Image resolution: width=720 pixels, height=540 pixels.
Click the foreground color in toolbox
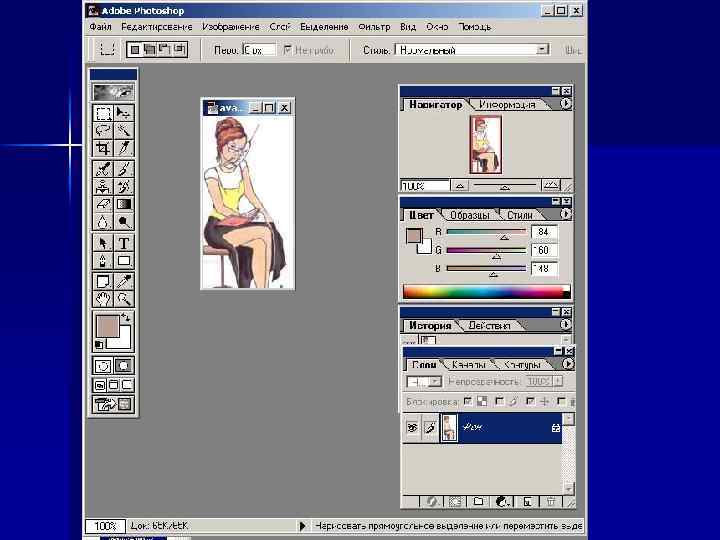coord(107,326)
